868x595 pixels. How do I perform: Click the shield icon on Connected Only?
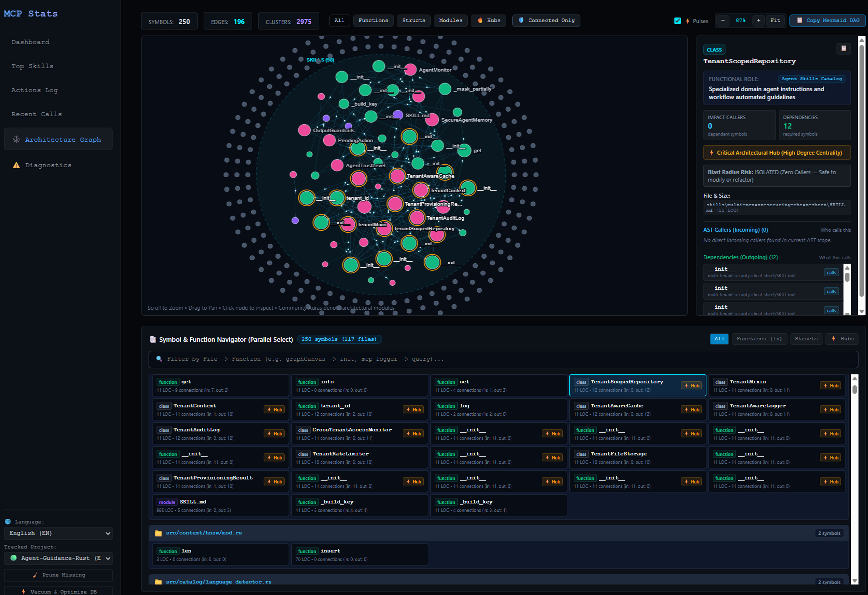pos(521,21)
